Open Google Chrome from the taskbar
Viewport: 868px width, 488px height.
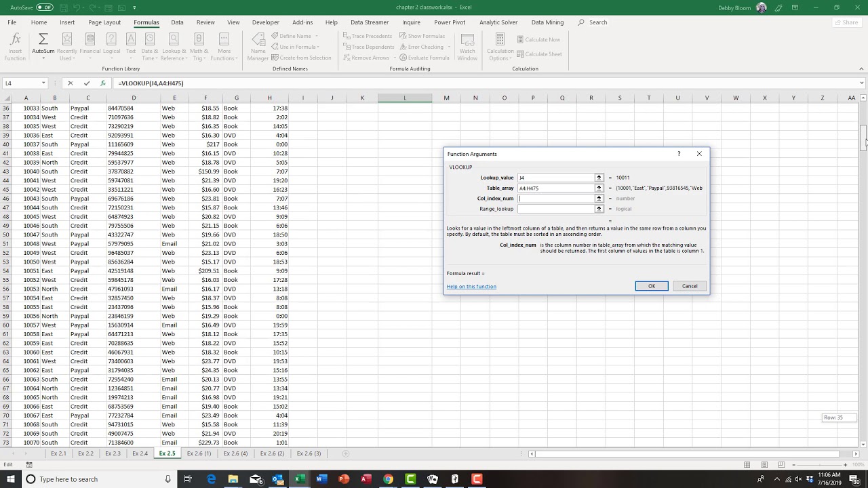388,479
